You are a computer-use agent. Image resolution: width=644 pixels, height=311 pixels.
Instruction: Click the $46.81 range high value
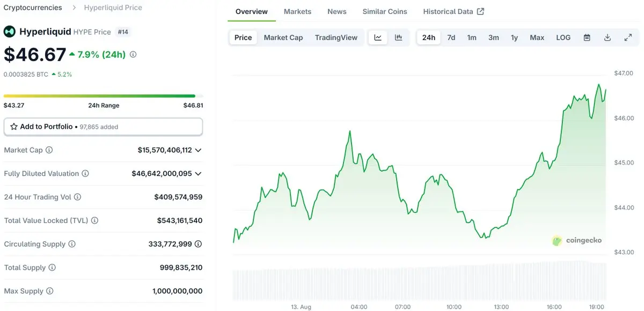point(193,106)
